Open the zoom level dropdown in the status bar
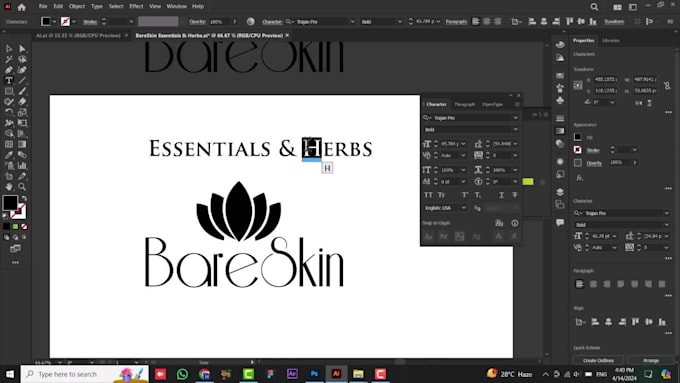The width and height of the screenshot is (680, 383). tap(59, 362)
